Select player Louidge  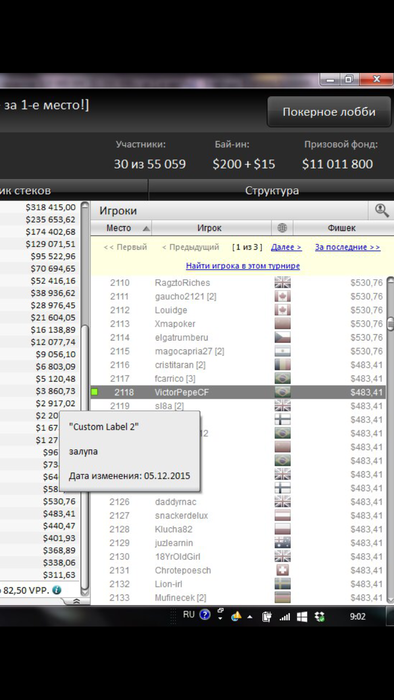click(x=238, y=310)
